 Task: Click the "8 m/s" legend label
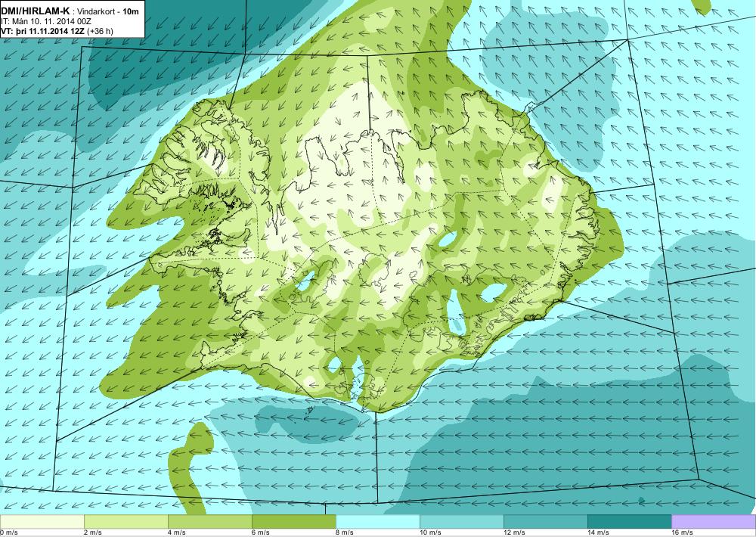coord(345,532)
